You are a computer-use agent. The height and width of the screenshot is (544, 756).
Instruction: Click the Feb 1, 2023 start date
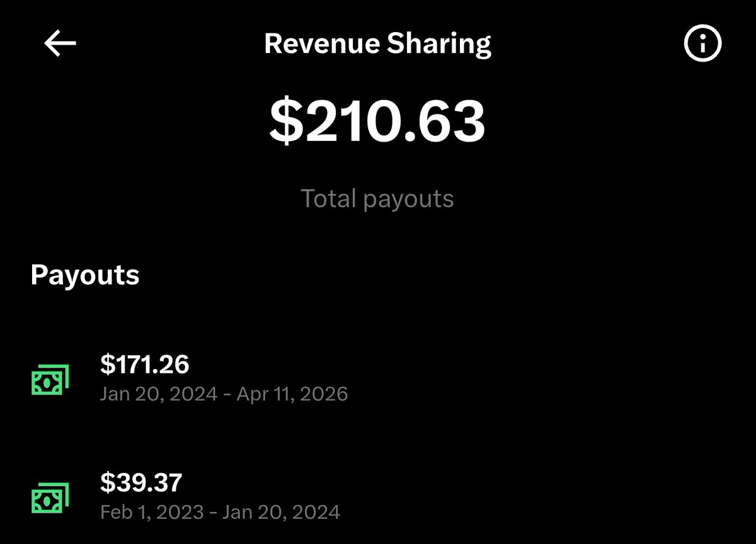click(x=152, y=511)
